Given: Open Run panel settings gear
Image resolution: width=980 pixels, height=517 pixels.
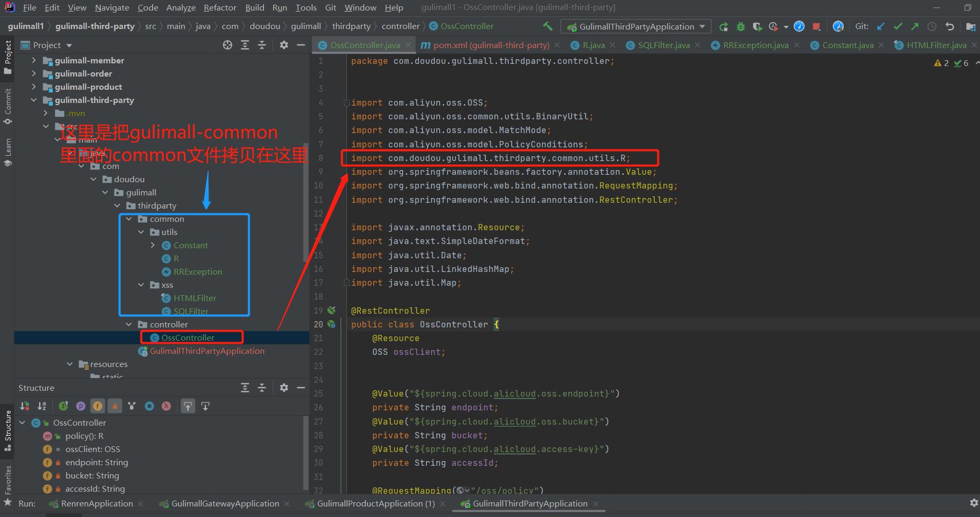Looking at the screenshot, I should (x=974, y=503).
